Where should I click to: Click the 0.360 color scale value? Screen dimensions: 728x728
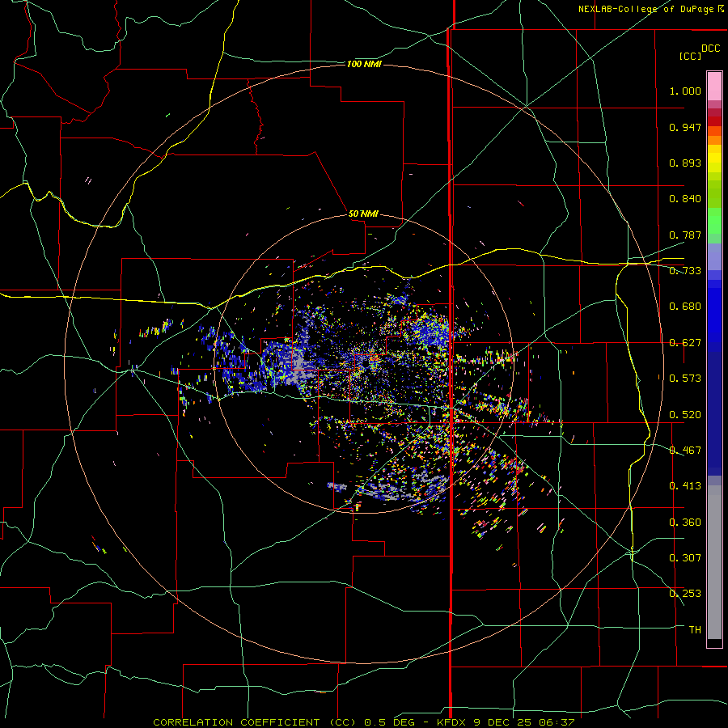[685, 523]
